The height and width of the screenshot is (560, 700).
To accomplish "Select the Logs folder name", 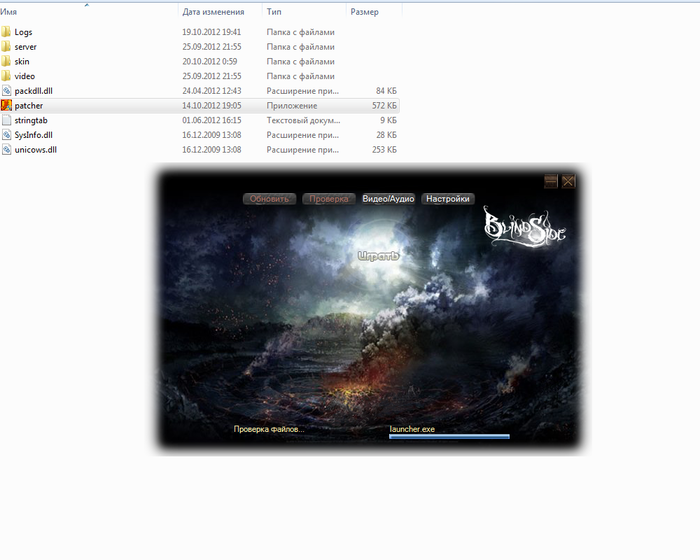I will [x=23, y=32].
